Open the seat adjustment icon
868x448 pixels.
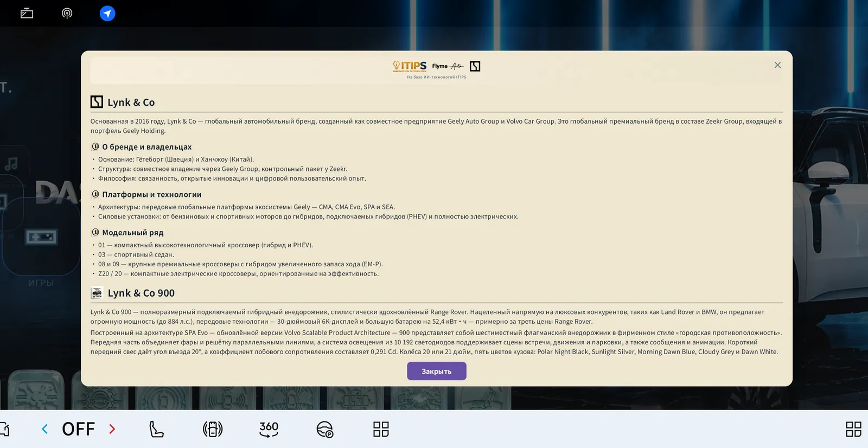[156, 429]
